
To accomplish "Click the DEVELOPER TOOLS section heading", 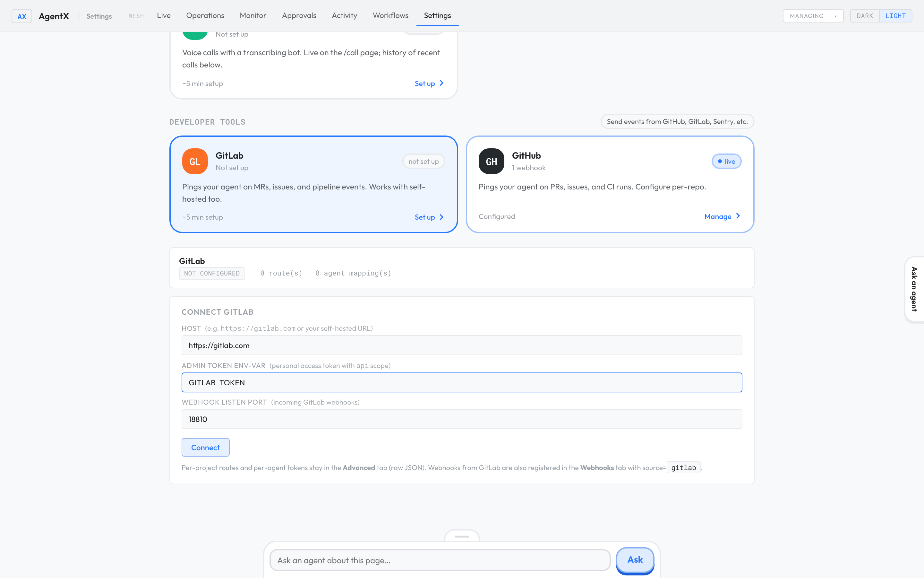I will 207,122.
